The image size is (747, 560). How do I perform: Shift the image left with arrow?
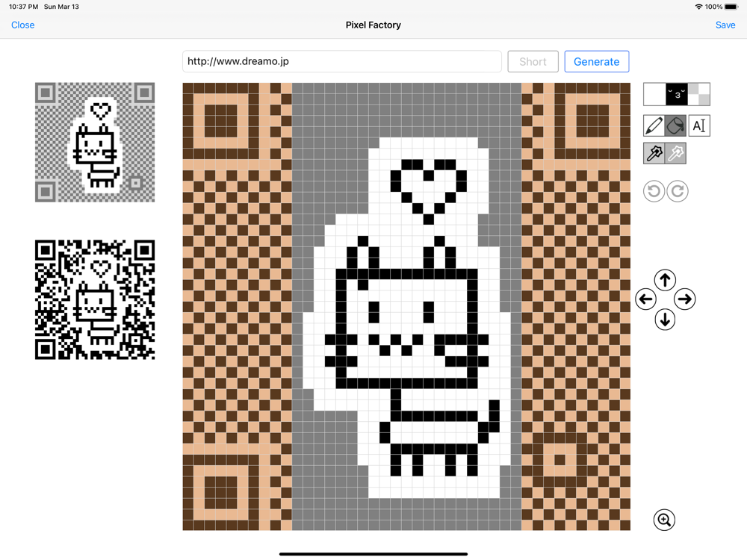tap(646, 299)
